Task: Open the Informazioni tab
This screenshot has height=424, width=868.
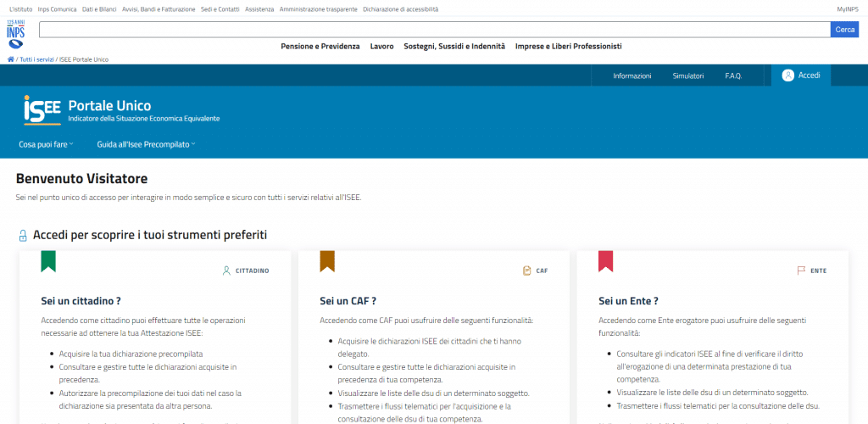Action: click(x=632, y=75)
